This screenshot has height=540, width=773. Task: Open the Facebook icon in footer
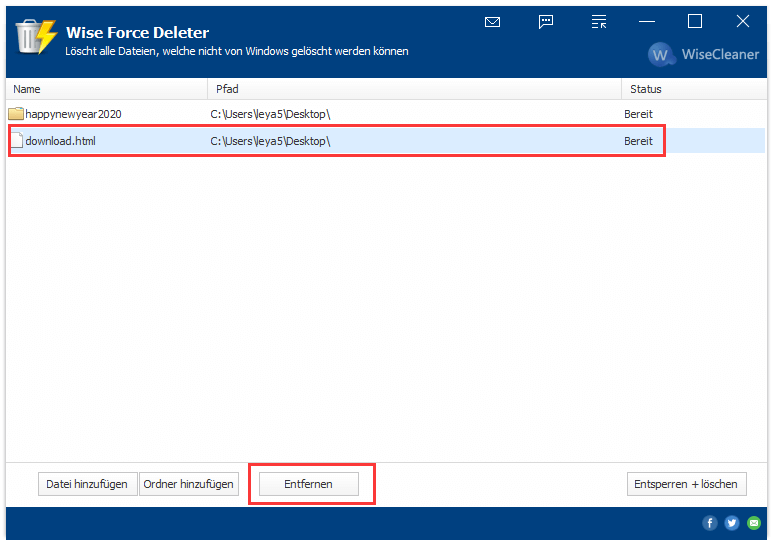pos(709,523)
